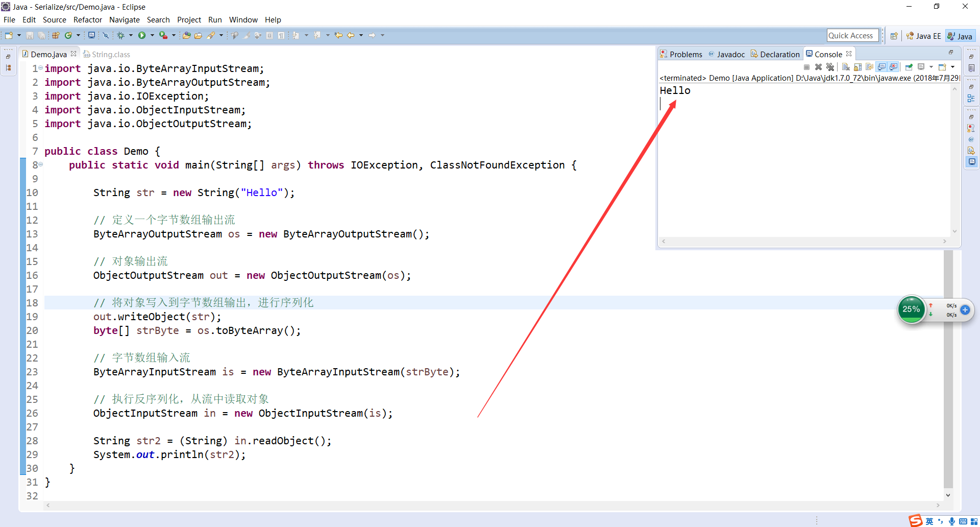This screenshot has height=527, width=980.
Task: Click the Last Edit Location arrow icon
Action: (x=338, y=35)
